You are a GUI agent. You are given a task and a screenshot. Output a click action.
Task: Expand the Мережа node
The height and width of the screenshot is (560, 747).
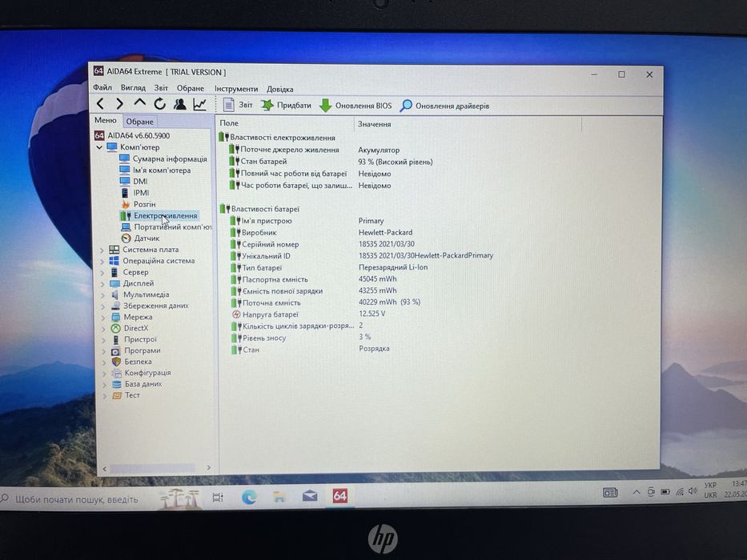point(103,318)
